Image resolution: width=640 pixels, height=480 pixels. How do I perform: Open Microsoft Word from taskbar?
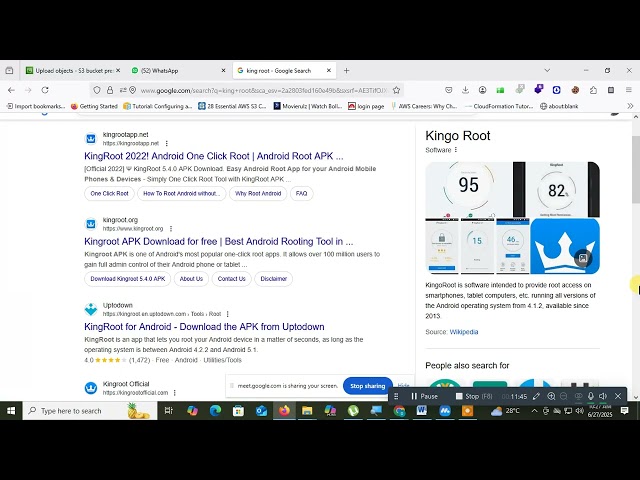[421, 411]
